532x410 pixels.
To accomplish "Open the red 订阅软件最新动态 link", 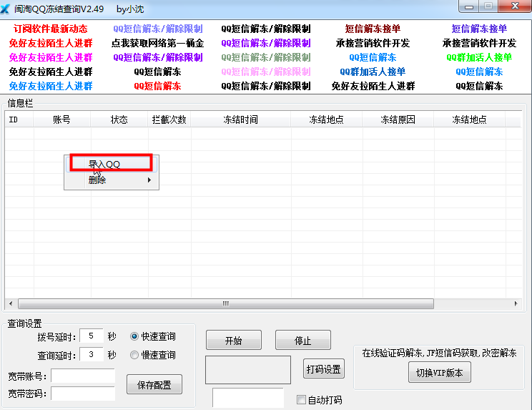I will click(51, 29).
